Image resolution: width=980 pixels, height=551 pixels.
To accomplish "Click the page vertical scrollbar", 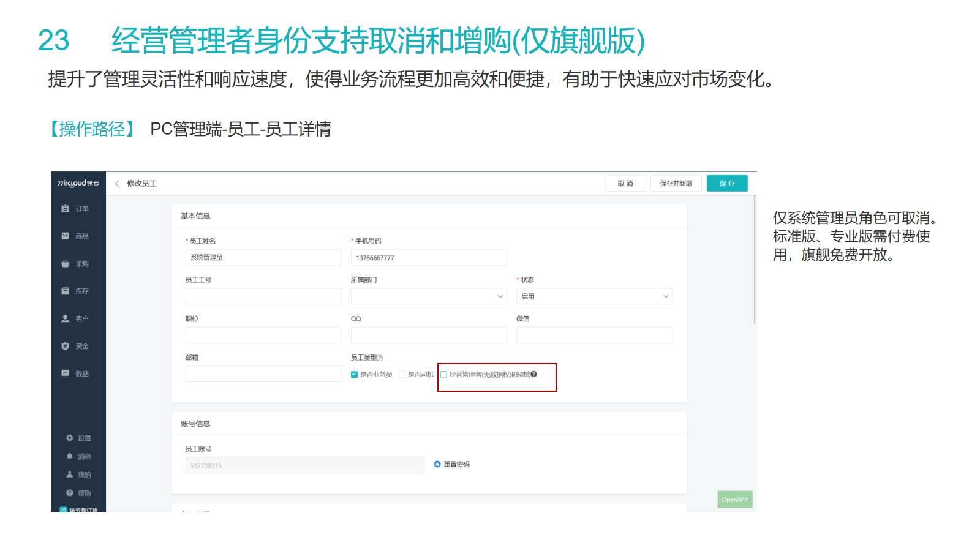I will (755, 260).
